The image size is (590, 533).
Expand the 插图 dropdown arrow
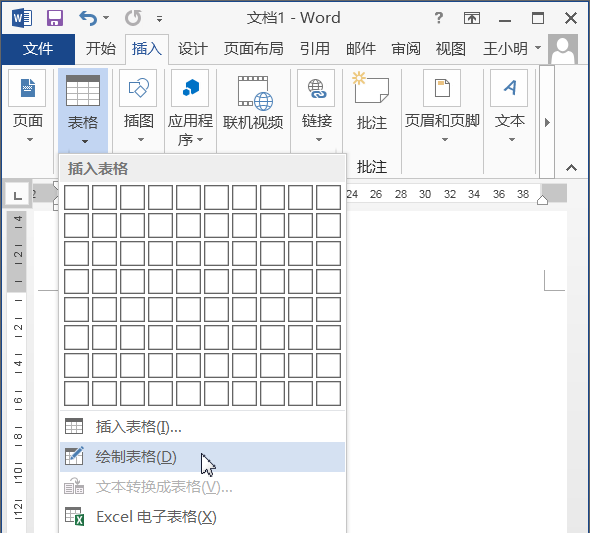point(141,140)
